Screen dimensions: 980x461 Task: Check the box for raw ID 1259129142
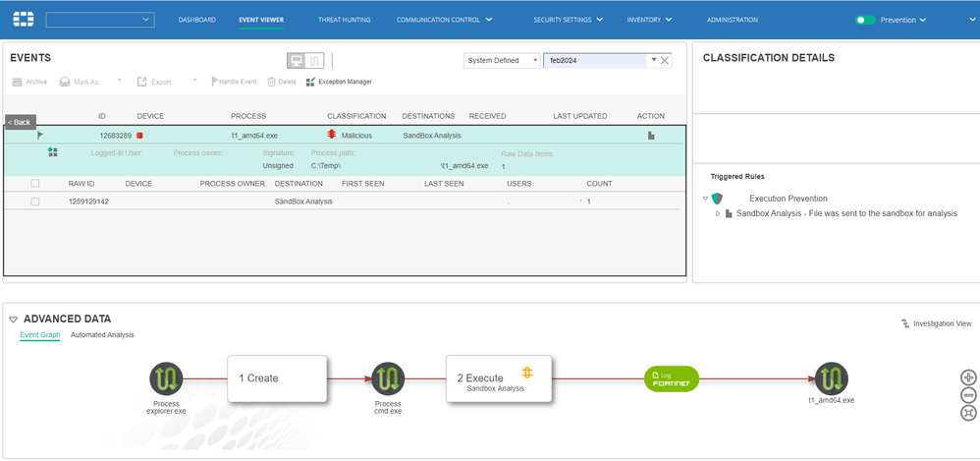tap(35, 202)
